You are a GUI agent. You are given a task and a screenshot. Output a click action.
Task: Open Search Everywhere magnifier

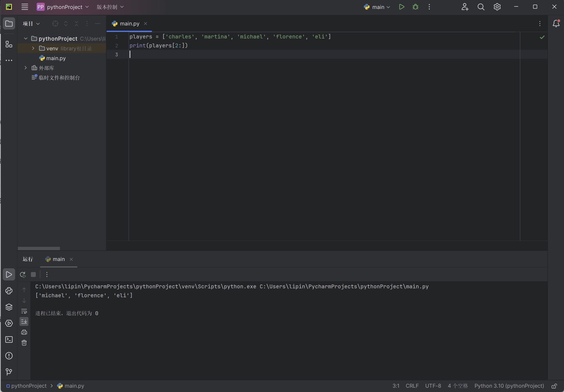pos(481,7)
